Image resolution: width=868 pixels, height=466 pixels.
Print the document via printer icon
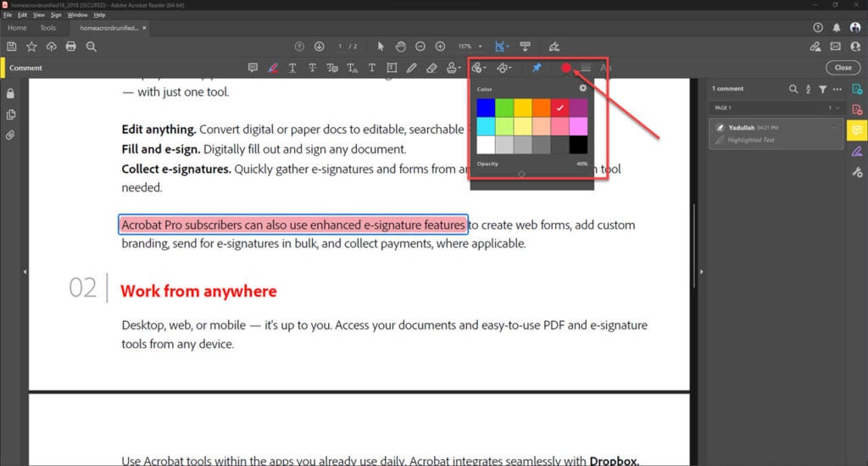point(71,47)
